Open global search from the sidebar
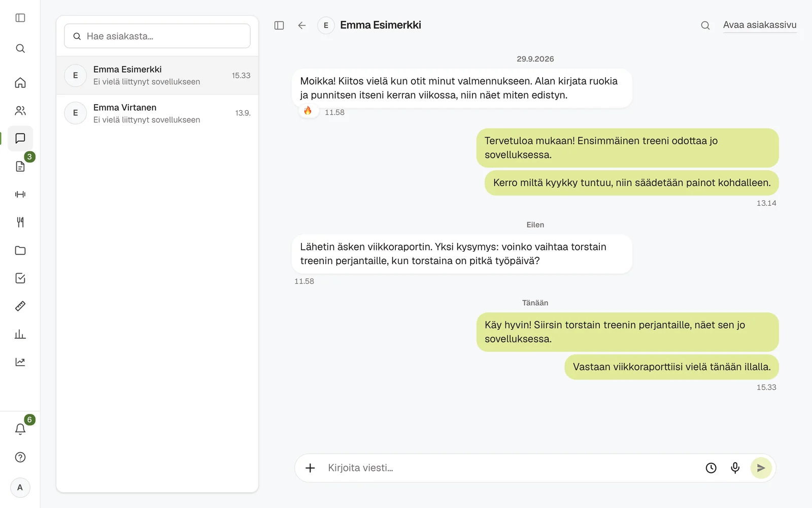Screen dimensions: 812x508 (20, 48)
